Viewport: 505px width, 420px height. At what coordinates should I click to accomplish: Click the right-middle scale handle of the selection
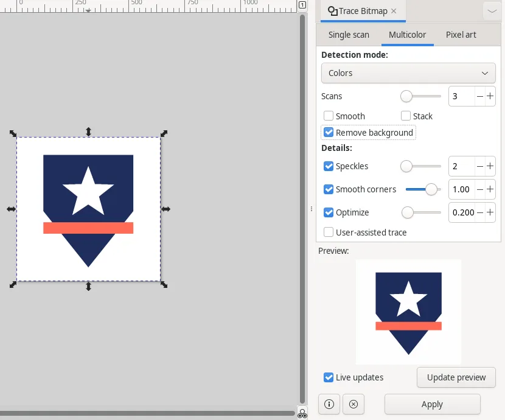click(166, 209)
